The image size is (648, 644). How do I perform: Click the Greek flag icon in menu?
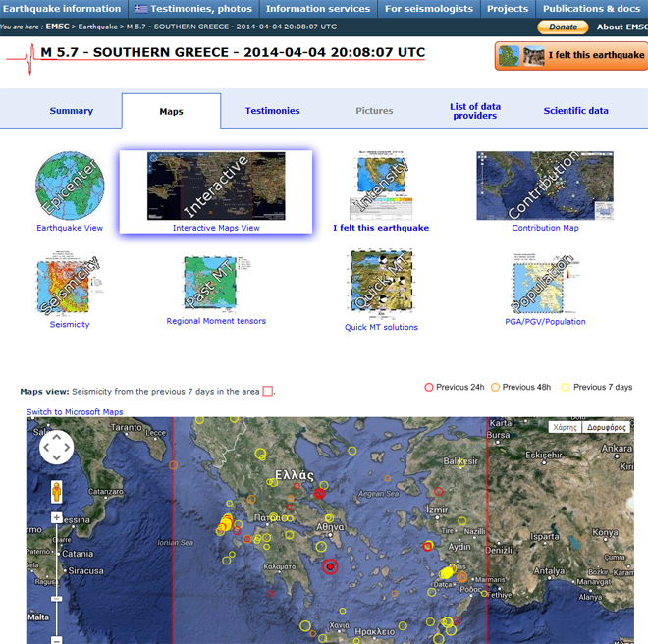pyautogui.click(x=141, y=9)
